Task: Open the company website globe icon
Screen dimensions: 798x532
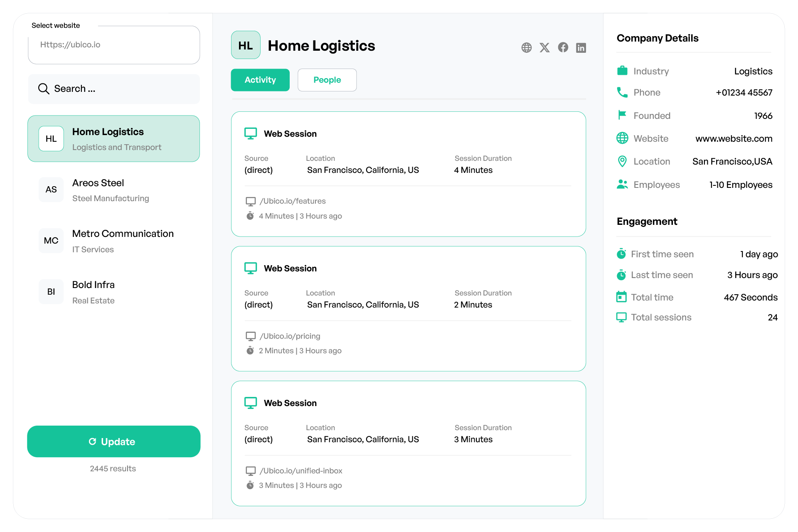Action: [x=527, y=48]
